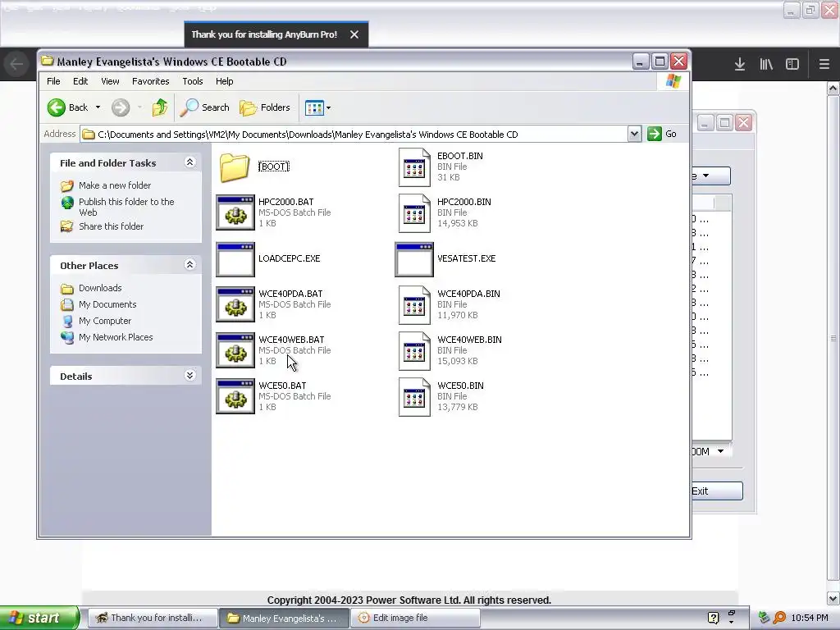840x630 pixels.
Task: Select the HPC2000.BIN file icon
Action: coord(414,213)
